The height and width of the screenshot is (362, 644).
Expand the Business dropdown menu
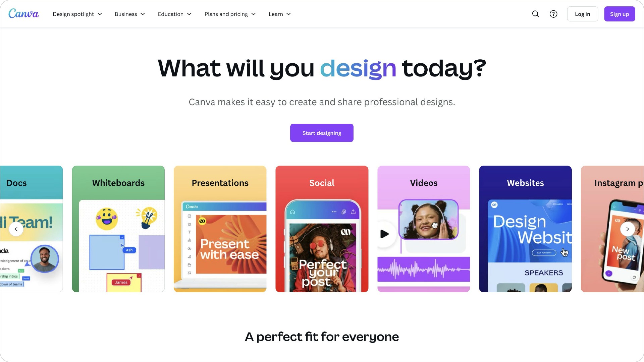coord(130,14)
